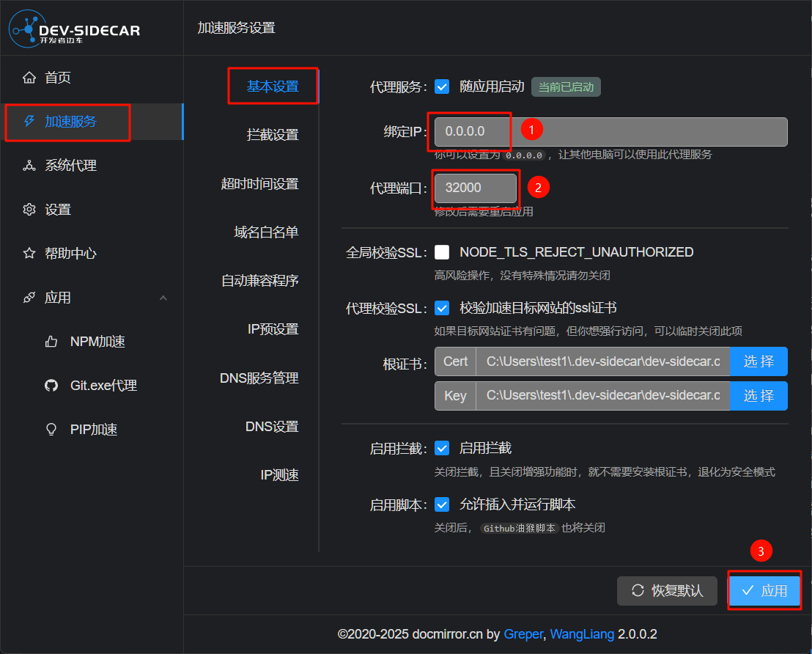This screenshot has width=812, height=654.
Task: Click the lightning icon for 加速服务
Action: (29, 122)
